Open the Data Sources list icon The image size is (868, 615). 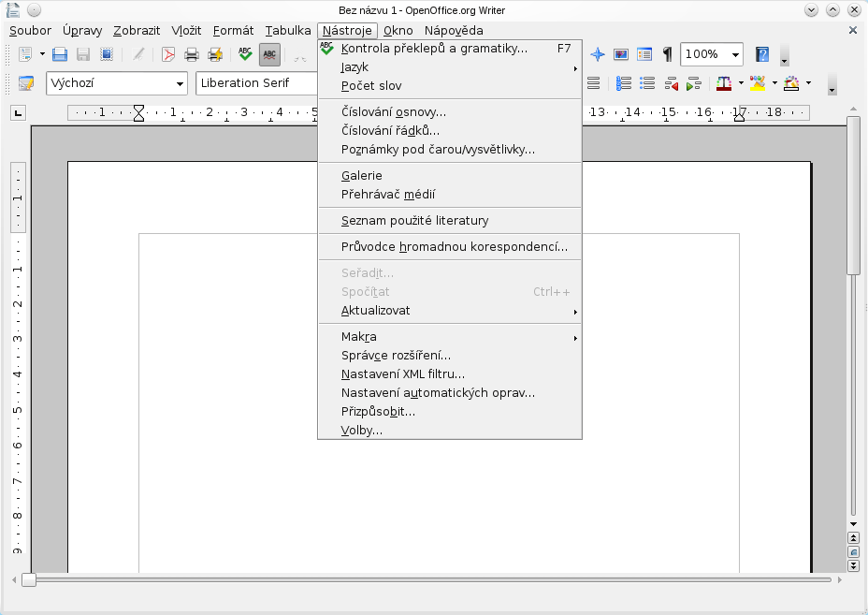click(x=644, y=54)
